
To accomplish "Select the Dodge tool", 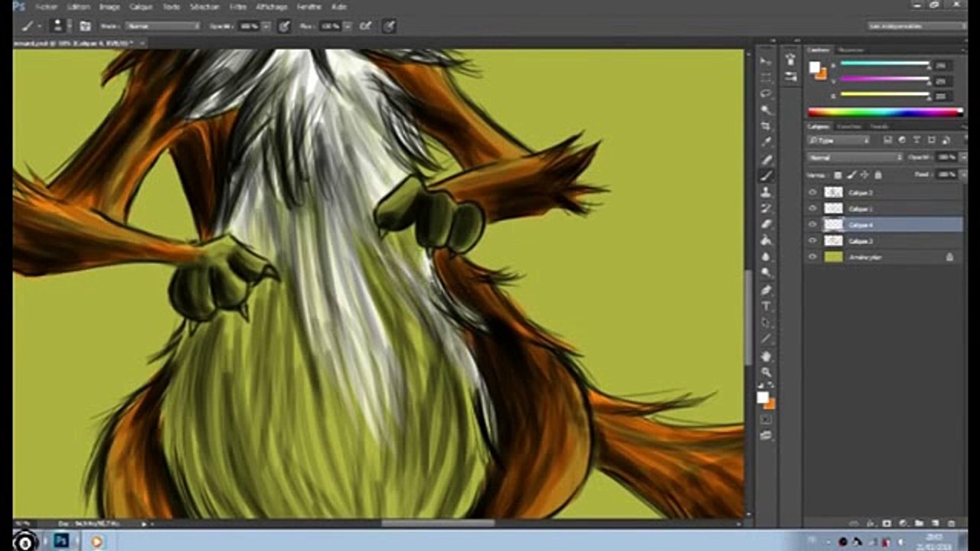I will [766, 273].
